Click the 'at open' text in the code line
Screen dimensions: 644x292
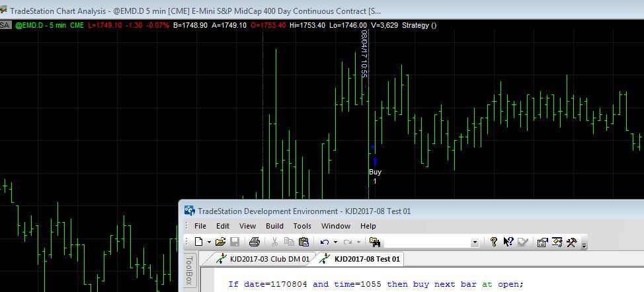[x=501, y=284]
